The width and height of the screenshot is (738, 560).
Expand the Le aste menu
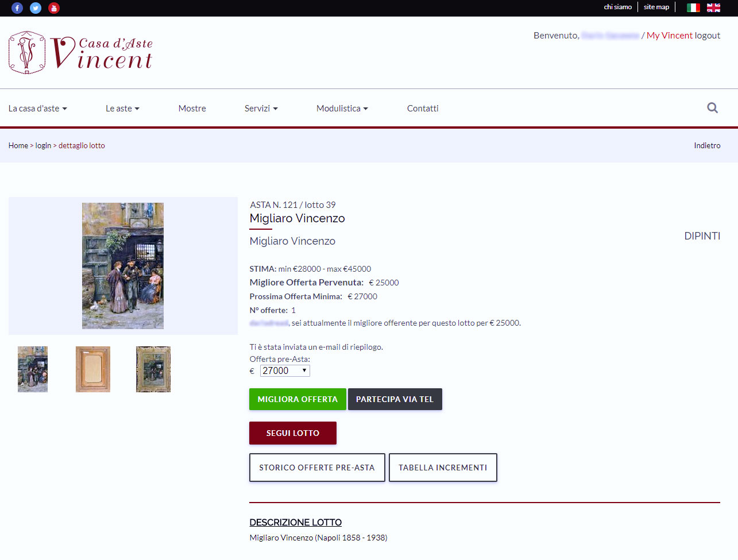click(122, 108)
